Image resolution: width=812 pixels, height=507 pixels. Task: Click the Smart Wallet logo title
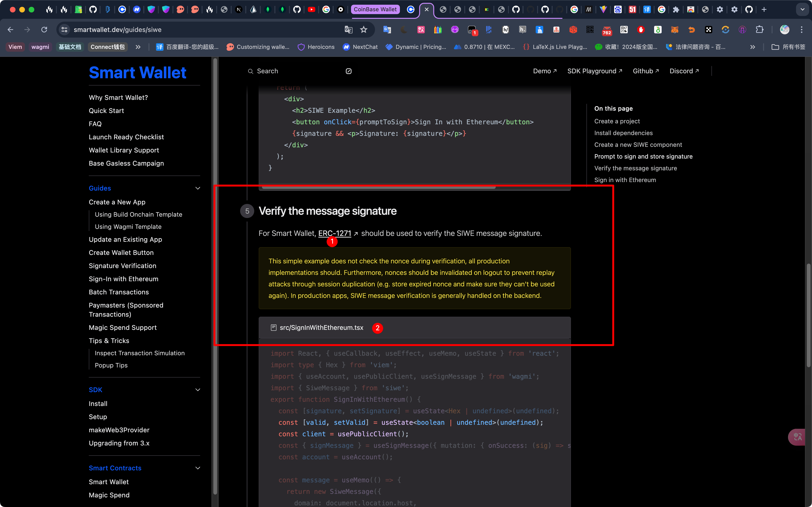coord(137,72)
